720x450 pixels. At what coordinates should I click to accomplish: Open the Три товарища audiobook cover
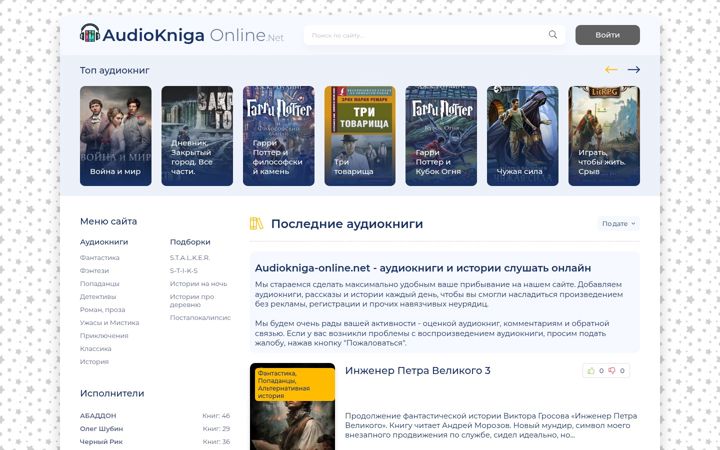[360, 136]
